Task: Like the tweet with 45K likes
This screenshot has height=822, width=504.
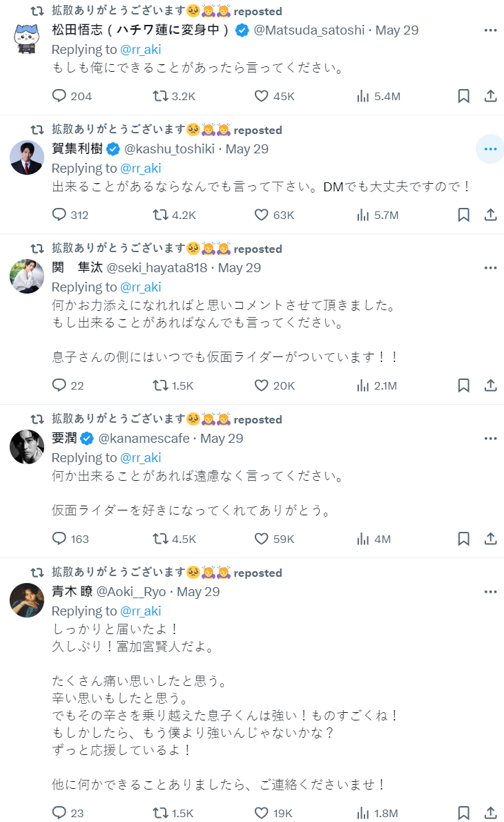Action: (261, 96)
